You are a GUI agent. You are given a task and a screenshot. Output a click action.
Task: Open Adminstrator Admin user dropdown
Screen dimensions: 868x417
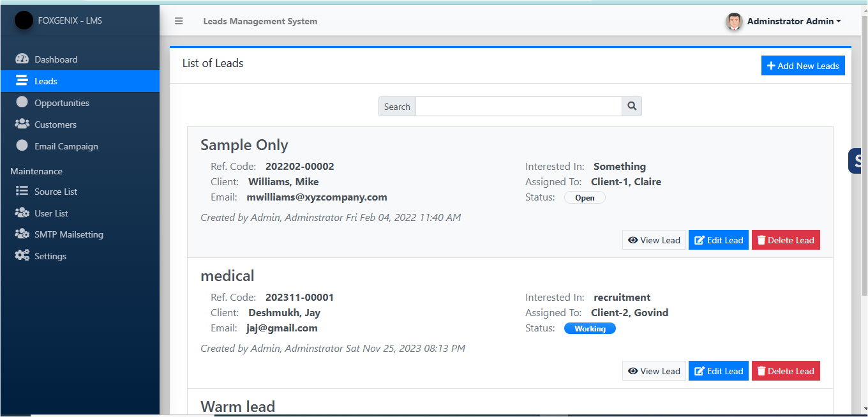click(x=794, y=21)
